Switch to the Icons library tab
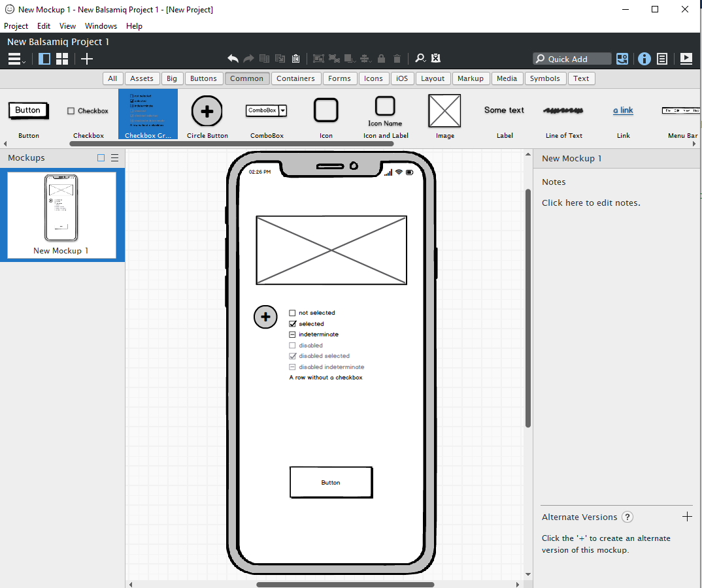This screenshot has height=588, width=702. 373,78
